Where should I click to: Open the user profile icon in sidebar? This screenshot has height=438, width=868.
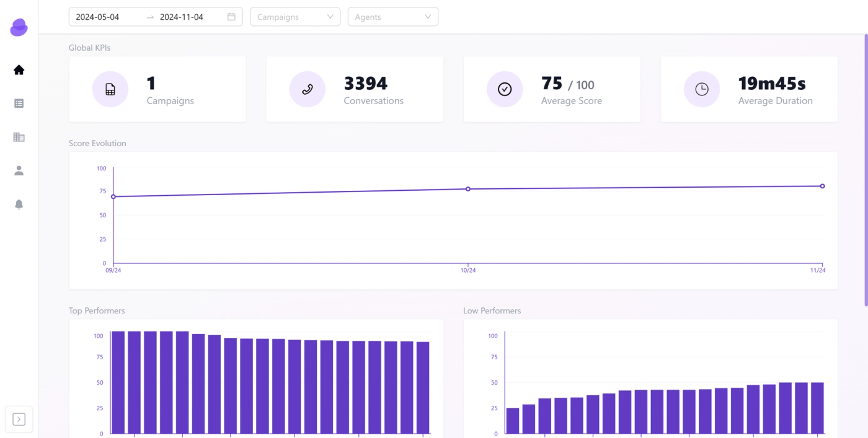pyautogui.click(x=19, y=170)
